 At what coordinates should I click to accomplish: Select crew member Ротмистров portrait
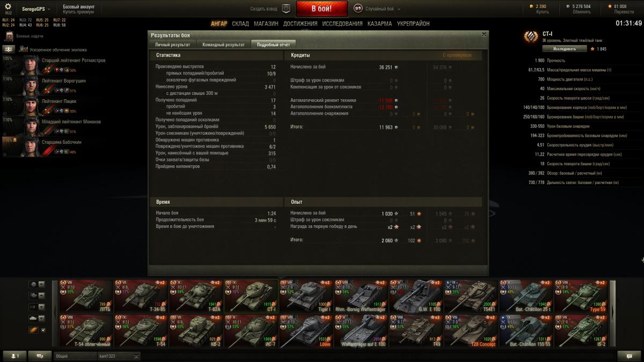(30, 64)
